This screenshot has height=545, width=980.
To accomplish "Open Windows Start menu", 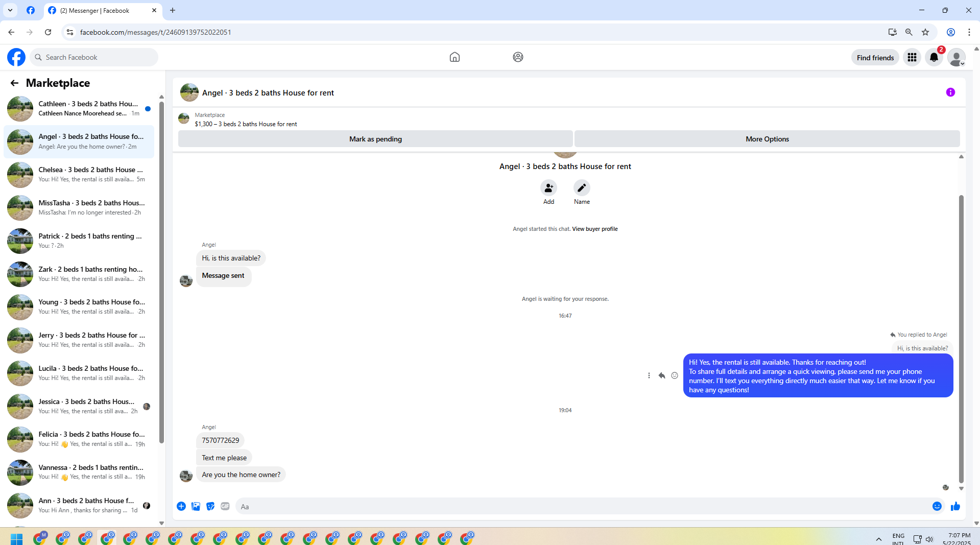I will [x=16, y=538].
